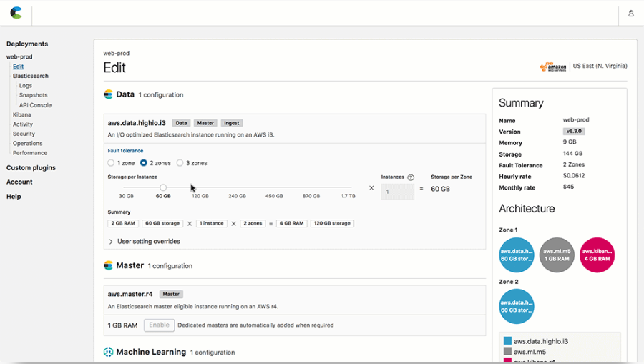This screenshot has width=644, height=364.
Task: Open Logs in the sidebar
Action: [x=26, y=85]
